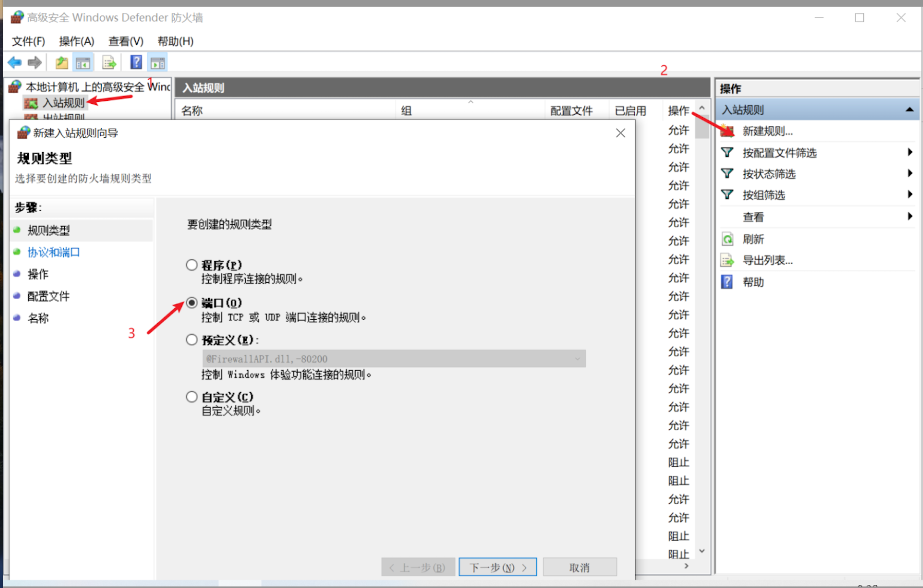Viewport: 923px width, 588px height.
Task: Click the 协议和端口 wizard step
Action: (x=53, y=252)
